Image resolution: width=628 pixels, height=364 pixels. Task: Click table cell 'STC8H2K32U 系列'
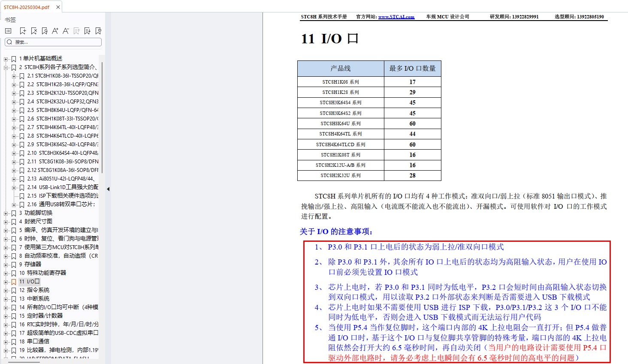coord(341,175)
